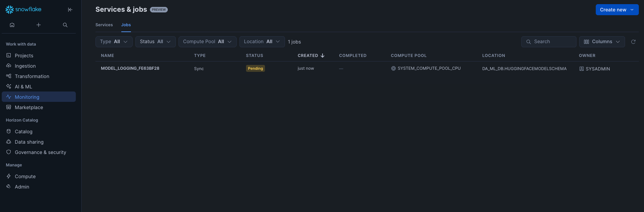Switch to the Services tab

(104, 25)
